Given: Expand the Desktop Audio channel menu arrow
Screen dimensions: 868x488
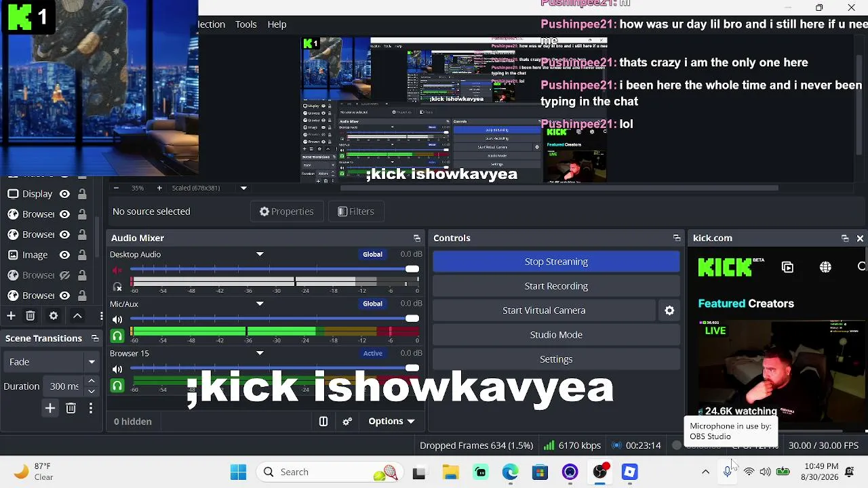Looking at the screenshot, I should pyautogui.click(x=260, y=254).
